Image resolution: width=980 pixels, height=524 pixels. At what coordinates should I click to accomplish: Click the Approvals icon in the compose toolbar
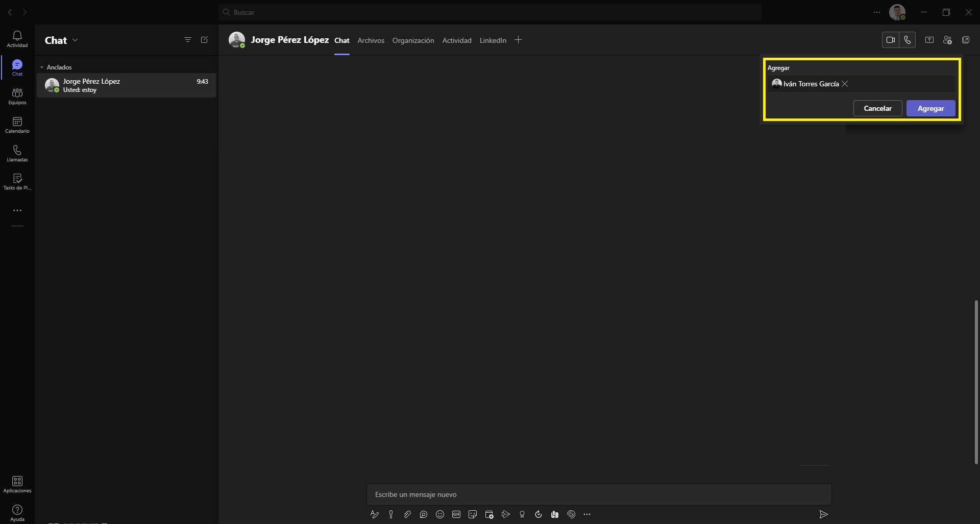pyautogui.click(x=538, y=514)
